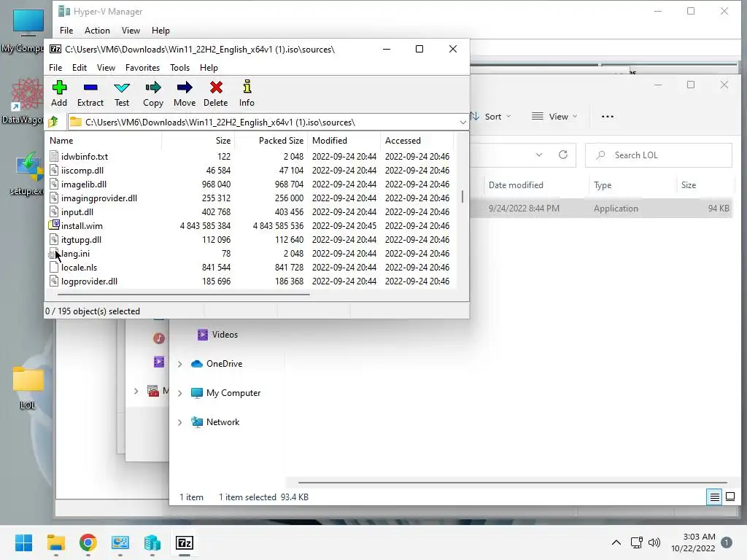Click the install.wim file icon
The image size is (747, 560).
(54, 225)
